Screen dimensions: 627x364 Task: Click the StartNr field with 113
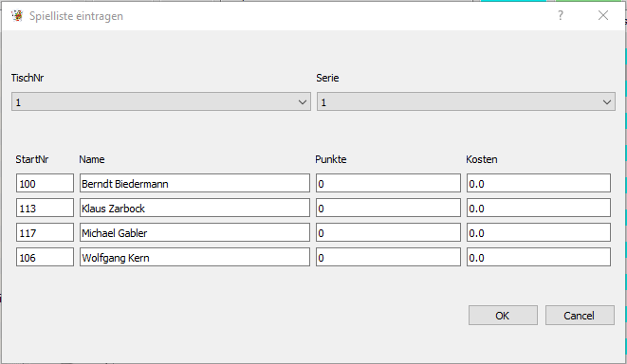tap(45, 208)
